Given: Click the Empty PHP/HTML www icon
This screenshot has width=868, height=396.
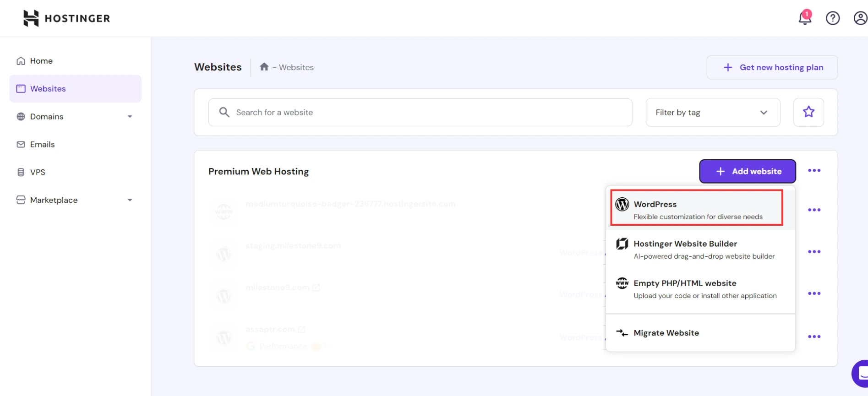Looking at the screenshot, I should tap(622, 283).
